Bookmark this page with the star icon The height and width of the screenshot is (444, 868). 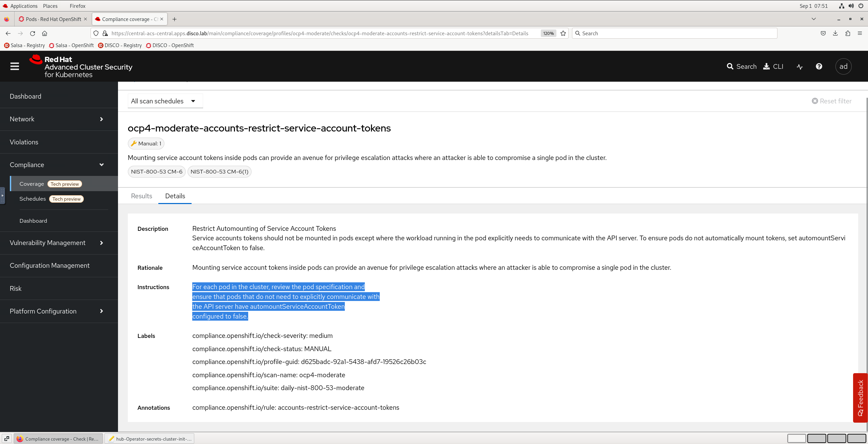(563, 33)
